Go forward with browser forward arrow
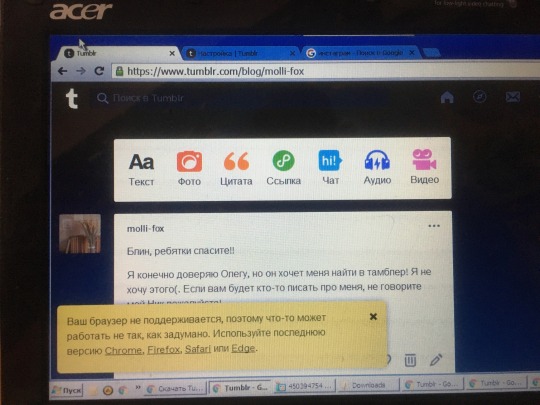The width and height of the screenshot is (540, 405). [x=81, y=71]
